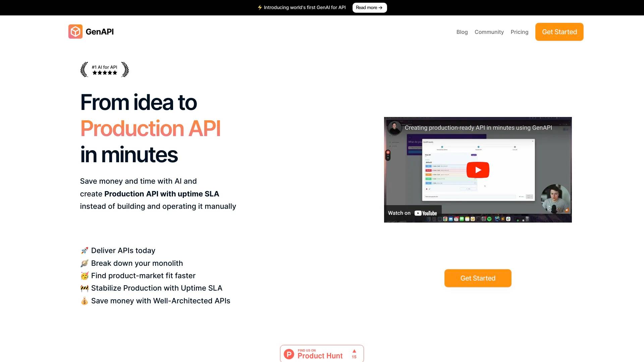Expand the Blog navigation section
This screenshot has height=362, width=644.
point(462,32)
